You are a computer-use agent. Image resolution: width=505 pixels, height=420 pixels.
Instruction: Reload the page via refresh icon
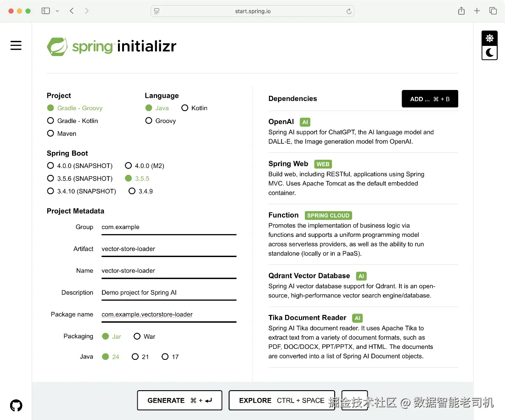pyautogui.click(x=348, y=11)
